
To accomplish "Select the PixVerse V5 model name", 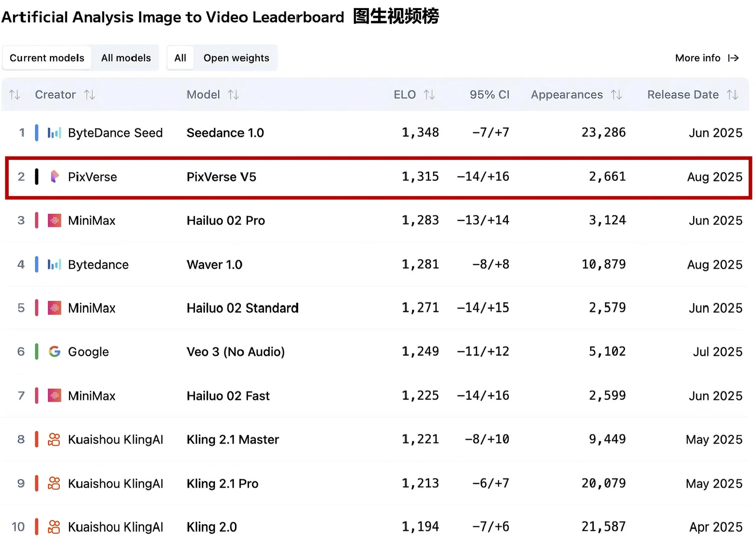I will click(x=221, y=177).
